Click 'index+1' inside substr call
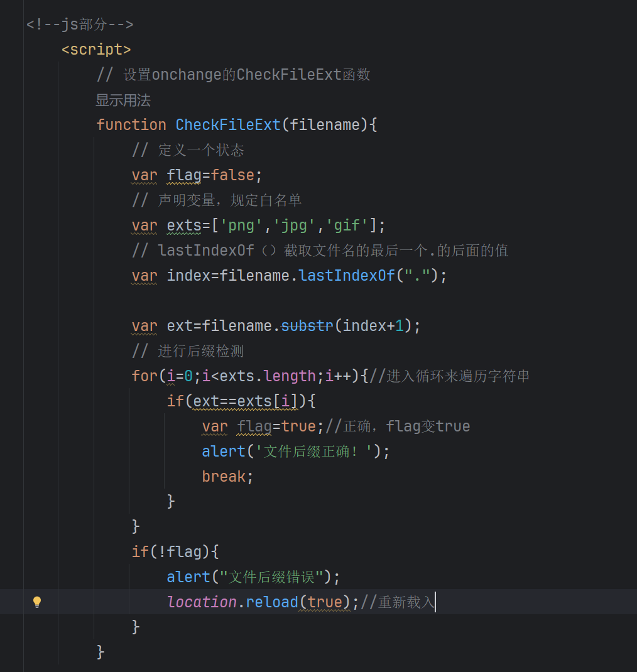637x672 pixels. (373, 326)
